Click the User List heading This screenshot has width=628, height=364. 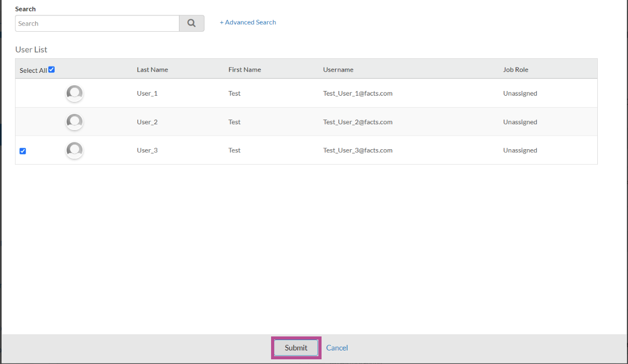point(31,49)
